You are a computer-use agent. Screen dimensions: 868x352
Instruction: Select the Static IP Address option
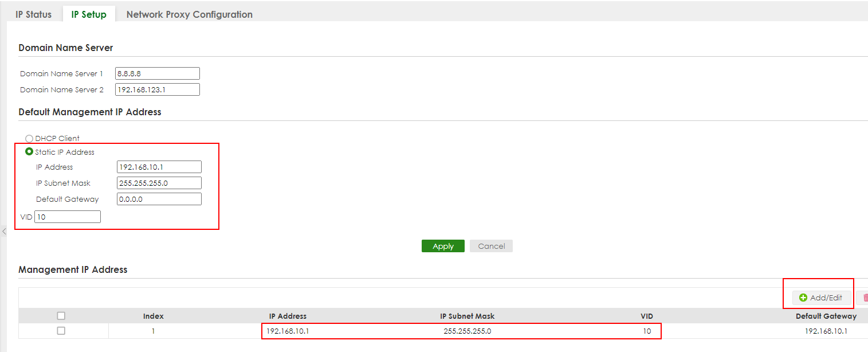[29, 152]
